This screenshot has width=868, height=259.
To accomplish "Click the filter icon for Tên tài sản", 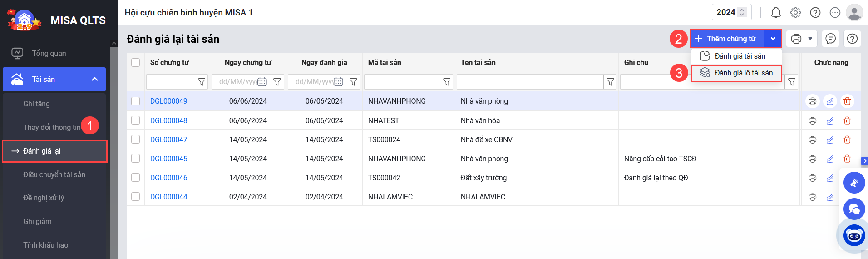I will (x=610, y=82).
